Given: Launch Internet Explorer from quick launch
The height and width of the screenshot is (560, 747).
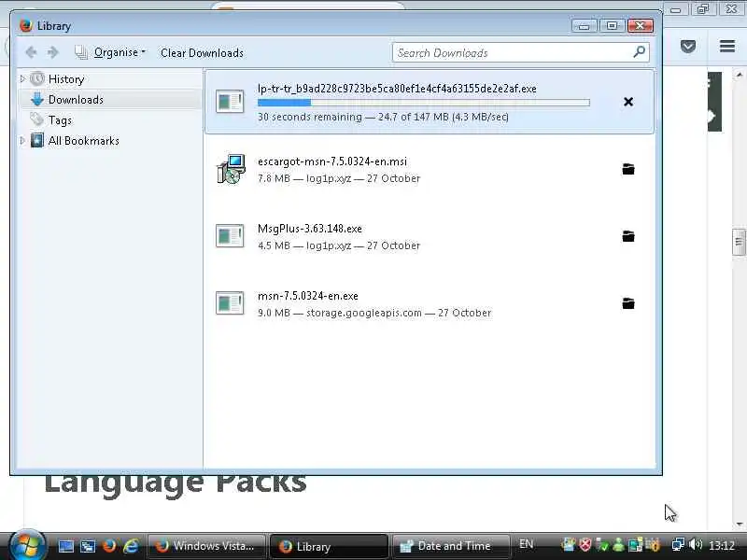Looking at the screenshot, I should (x=131, y=546).
